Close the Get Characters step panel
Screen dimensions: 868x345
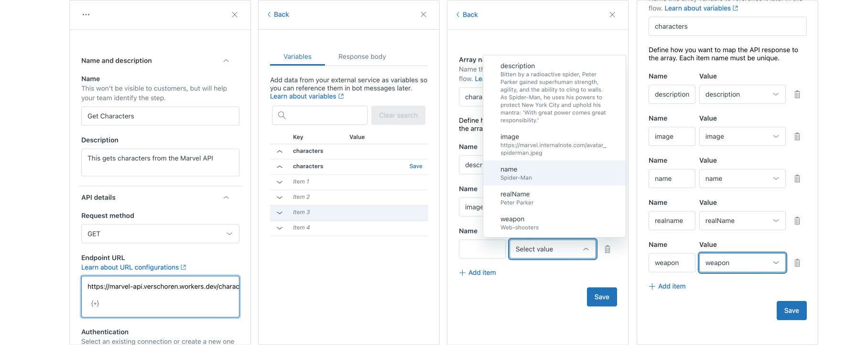tap(235, 15)
